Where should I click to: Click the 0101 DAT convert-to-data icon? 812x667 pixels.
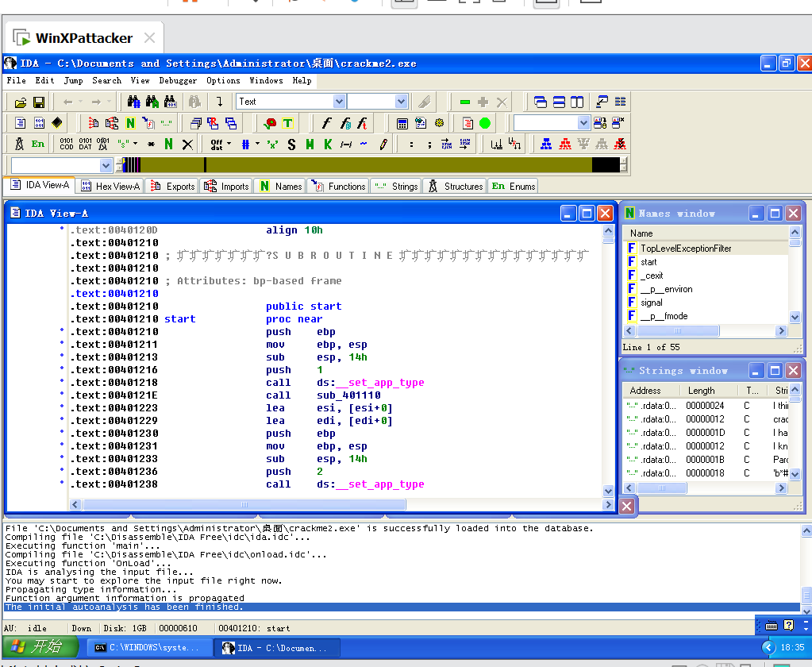tap(86, 144)
